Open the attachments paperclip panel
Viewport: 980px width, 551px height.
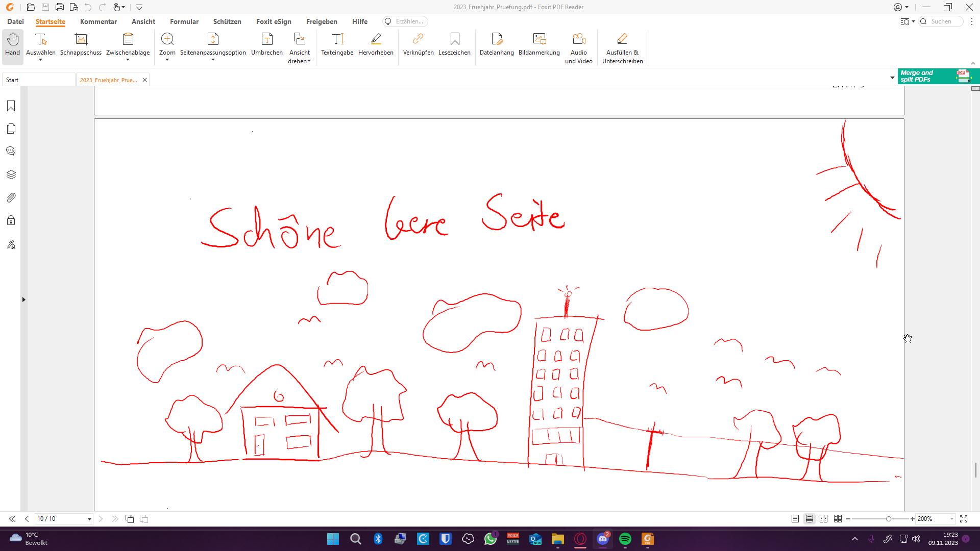pyautogui.click(x=11, y=197)
